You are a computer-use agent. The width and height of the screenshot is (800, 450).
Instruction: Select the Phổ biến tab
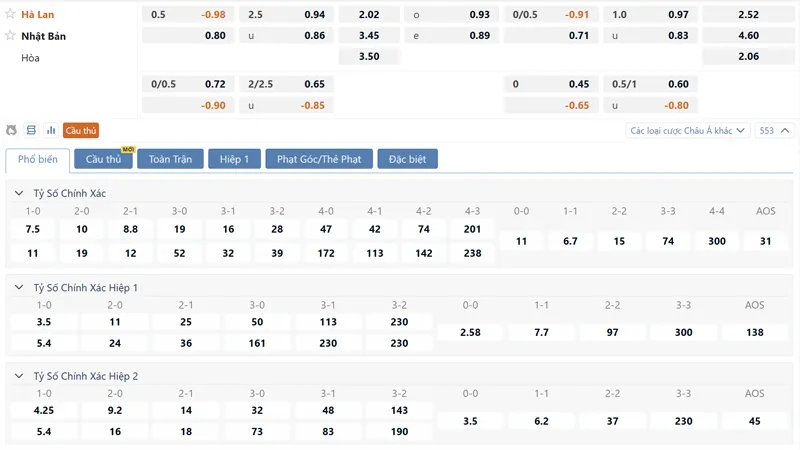coord(38,159)
